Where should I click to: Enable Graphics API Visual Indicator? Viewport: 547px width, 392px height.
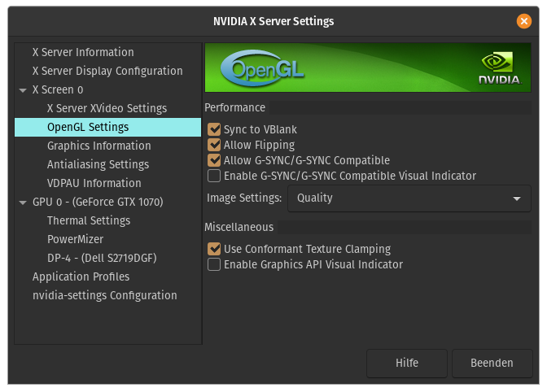215,264
